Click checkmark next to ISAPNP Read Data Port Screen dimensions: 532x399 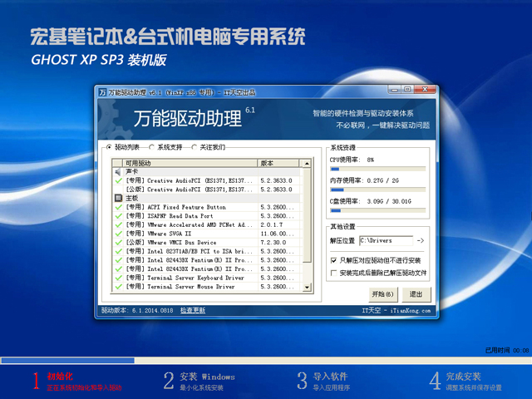119,216
